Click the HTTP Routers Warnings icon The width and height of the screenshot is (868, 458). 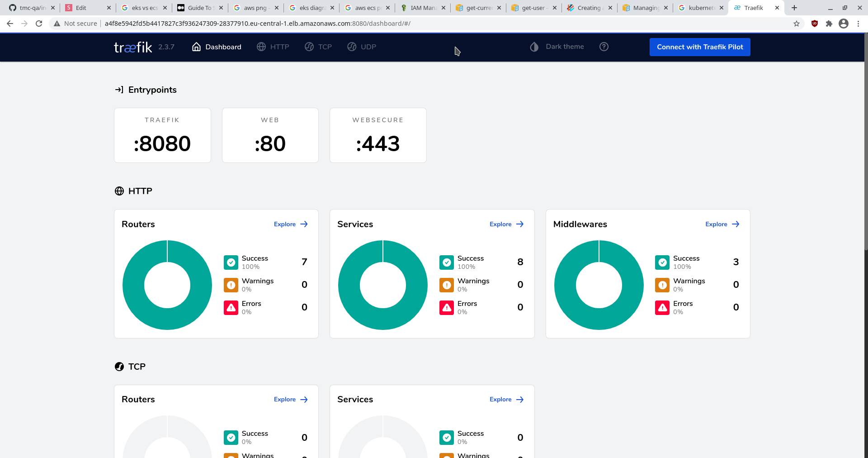click(x=231, y=285)
